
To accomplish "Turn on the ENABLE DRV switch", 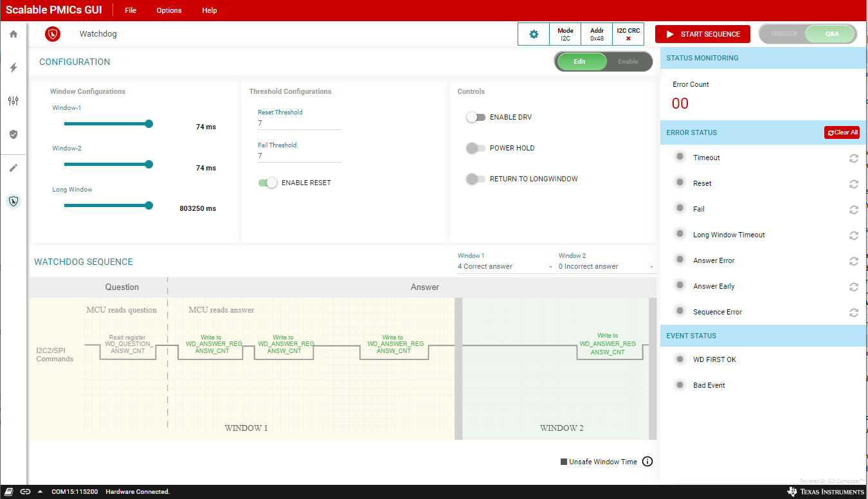I will tap(476, 117).
